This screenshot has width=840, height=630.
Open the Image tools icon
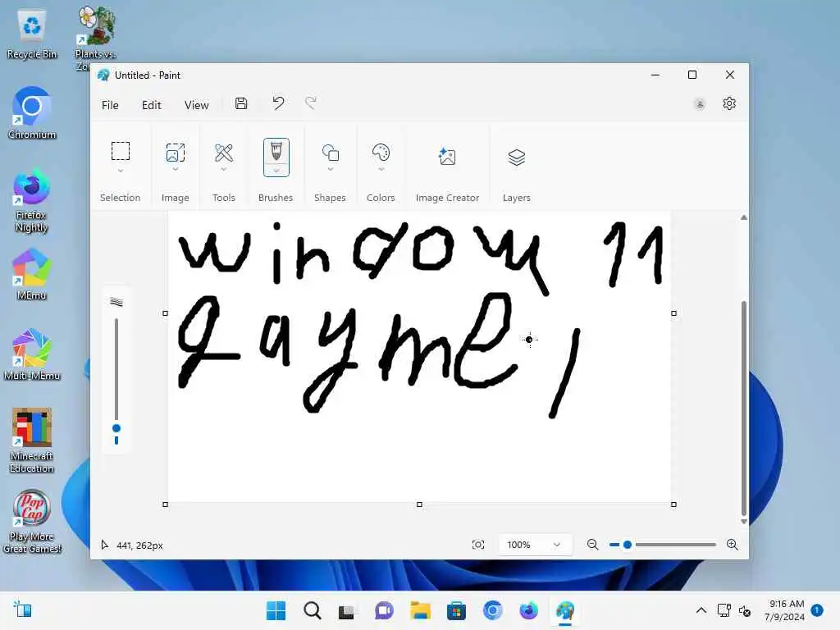176,153
